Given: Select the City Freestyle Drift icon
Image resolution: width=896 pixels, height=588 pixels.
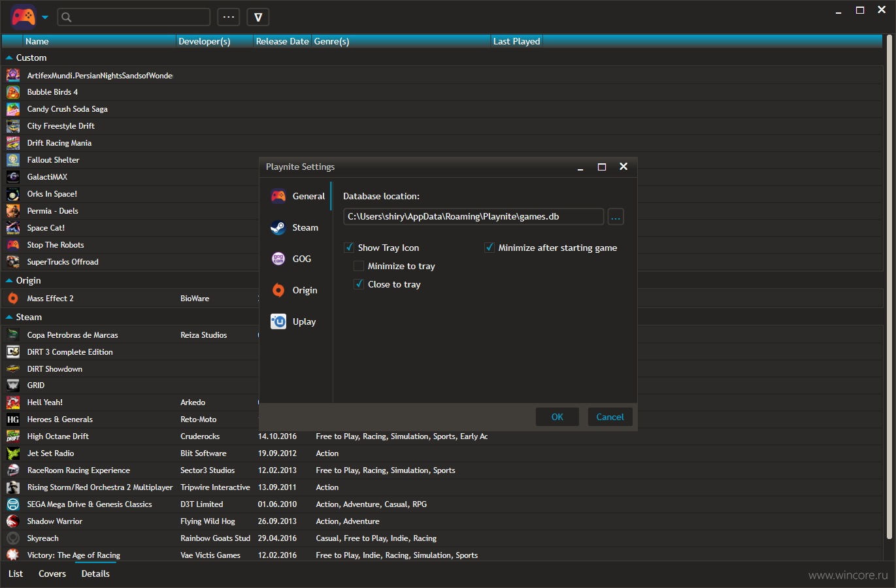Looking at the screenshot, I should click(13, 126).
